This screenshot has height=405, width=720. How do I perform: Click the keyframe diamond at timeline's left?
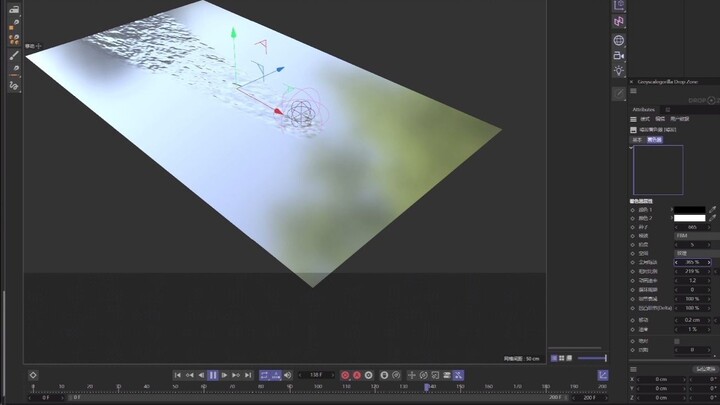[33, 375]
